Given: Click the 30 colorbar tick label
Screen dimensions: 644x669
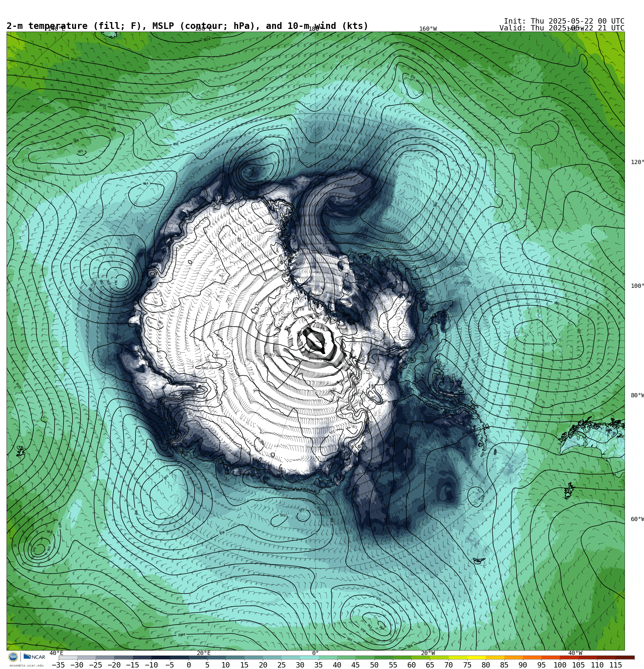Looking at the screenshot, I should [300, 665].
